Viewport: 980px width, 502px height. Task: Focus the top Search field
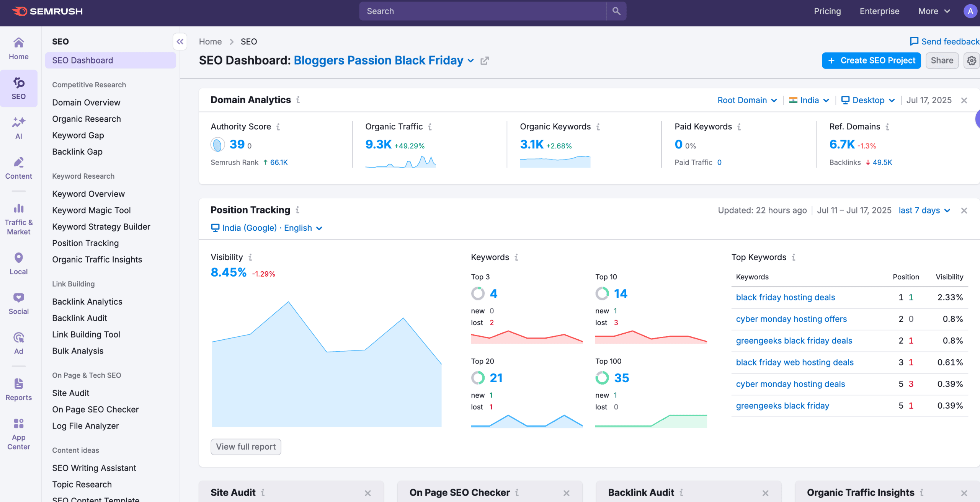(x=482, y=11)
